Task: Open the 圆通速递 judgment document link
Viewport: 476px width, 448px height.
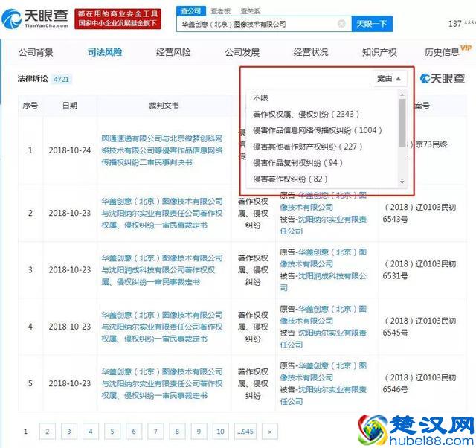Action: pyautogui.click(x=162, y=150)
